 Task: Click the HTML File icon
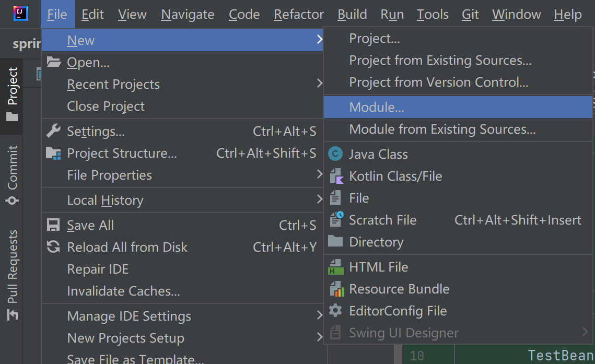335,267
